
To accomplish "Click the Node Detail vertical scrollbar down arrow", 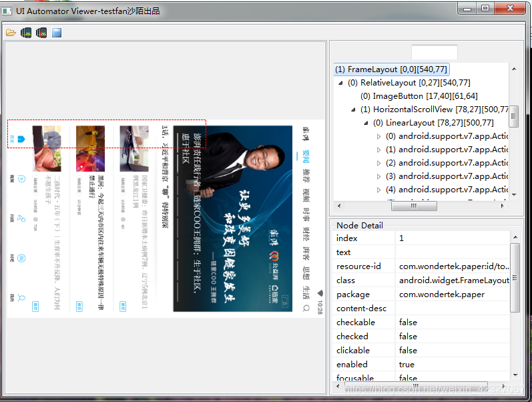I will coord(515,375).
